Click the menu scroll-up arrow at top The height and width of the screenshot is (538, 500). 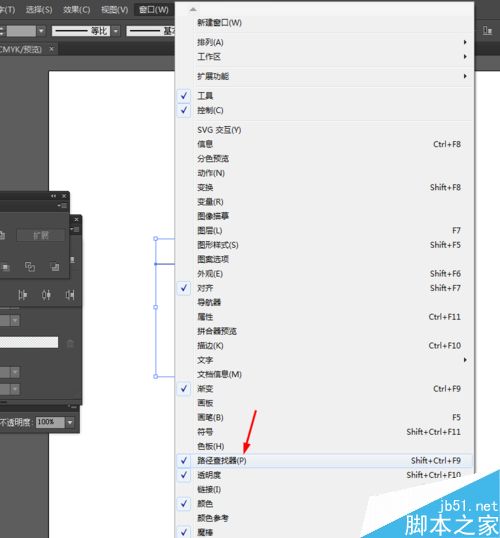pyautogui.click(x=193, y=9)
